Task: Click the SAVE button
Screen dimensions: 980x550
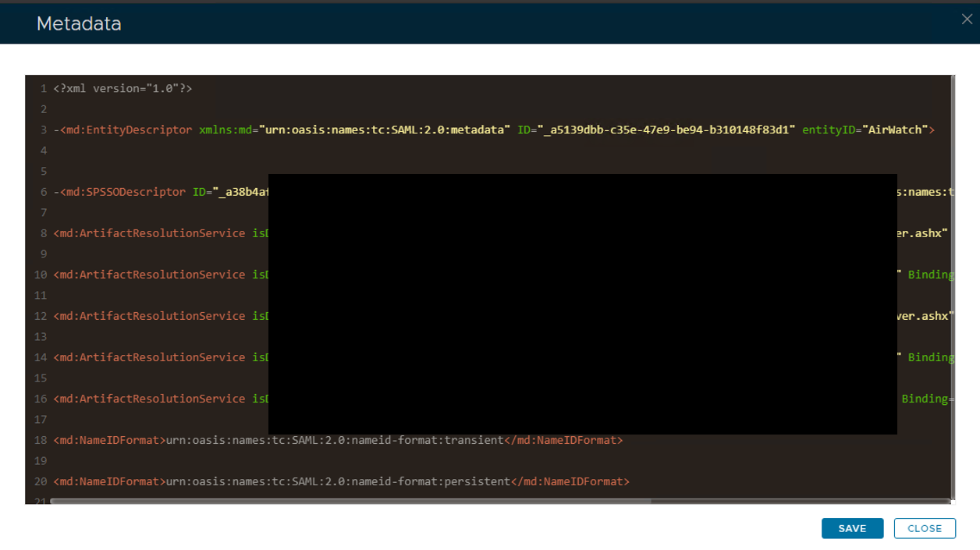Action: 852,528
